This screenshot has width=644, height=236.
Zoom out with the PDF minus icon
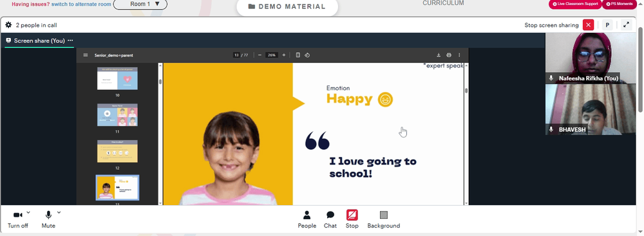260,55
